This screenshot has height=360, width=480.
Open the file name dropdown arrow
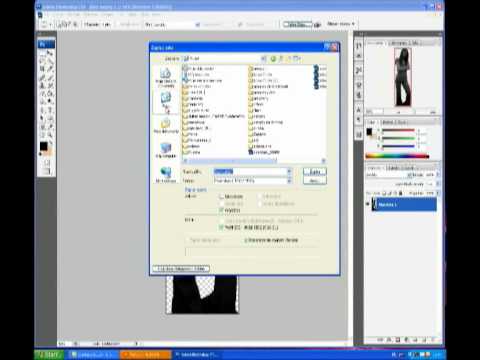click(289, 171)
